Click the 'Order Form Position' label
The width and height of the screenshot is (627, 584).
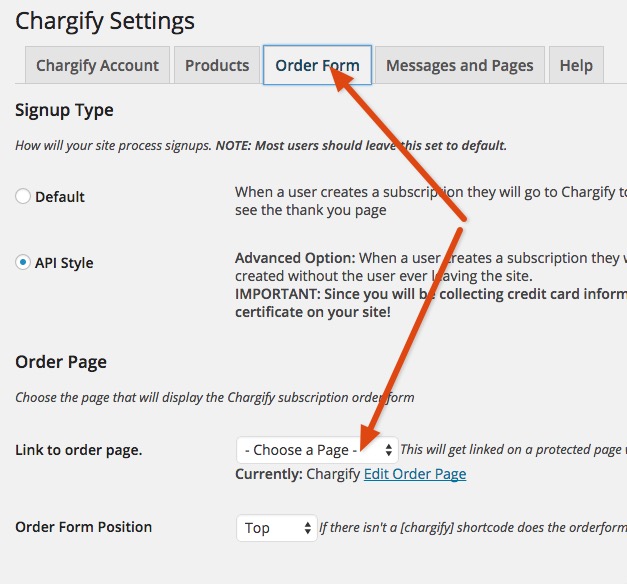(x=84, y=527)
